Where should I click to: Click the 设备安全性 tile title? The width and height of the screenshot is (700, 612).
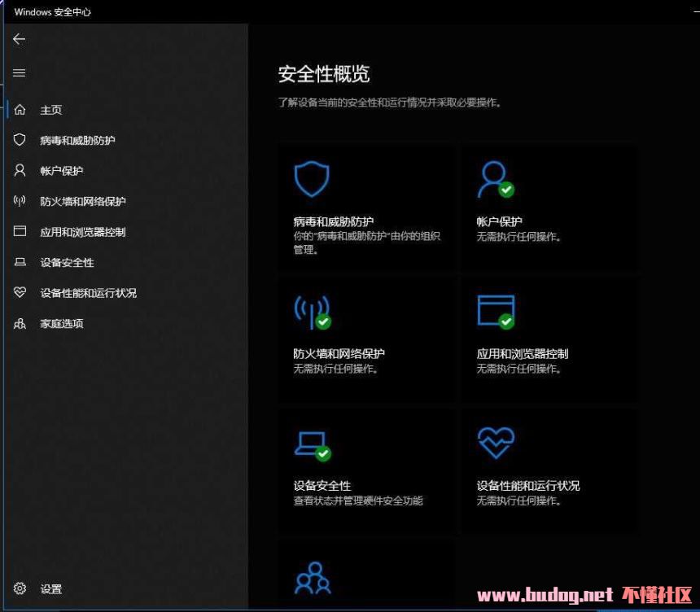pos(322,486)
